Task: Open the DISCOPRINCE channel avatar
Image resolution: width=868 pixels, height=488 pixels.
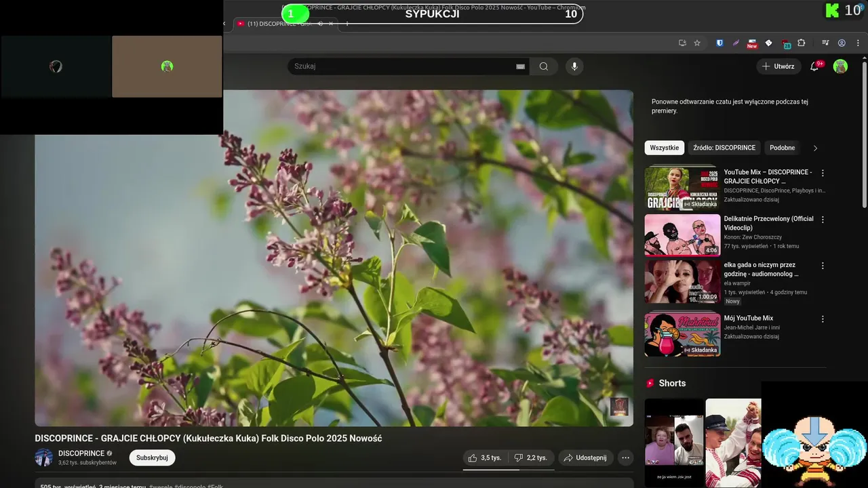Action: click(43, 457)
